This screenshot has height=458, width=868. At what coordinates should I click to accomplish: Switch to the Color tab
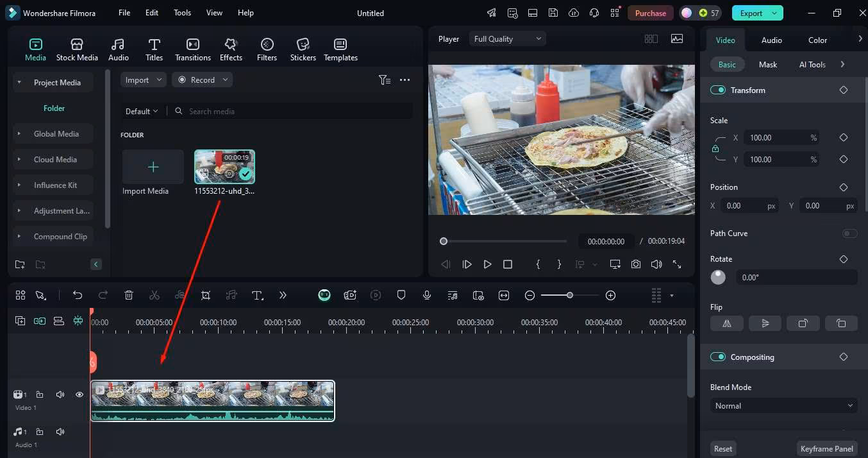817,40
